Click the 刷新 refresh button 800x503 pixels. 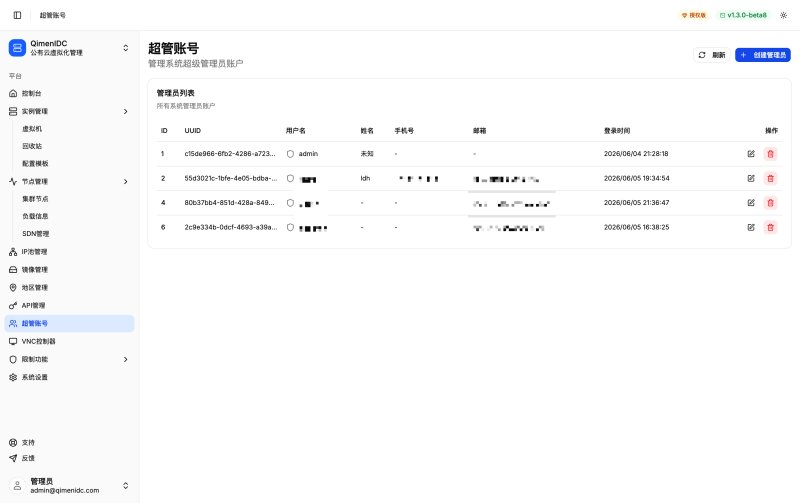712,55
